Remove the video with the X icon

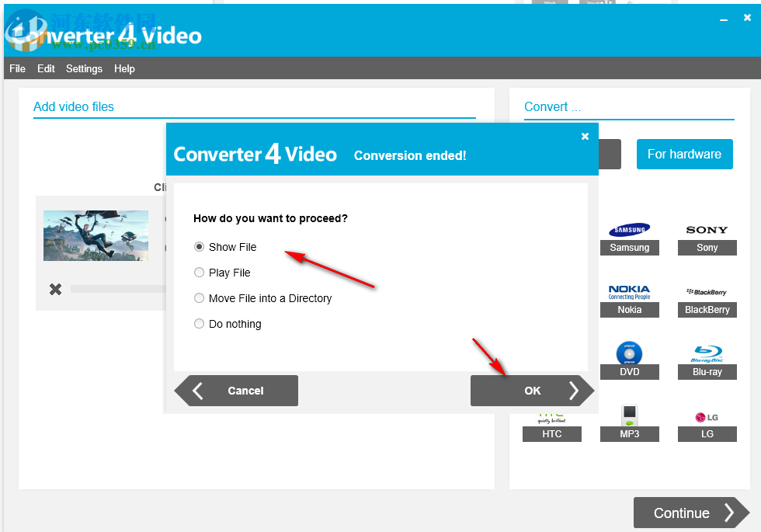click(55, 289)
